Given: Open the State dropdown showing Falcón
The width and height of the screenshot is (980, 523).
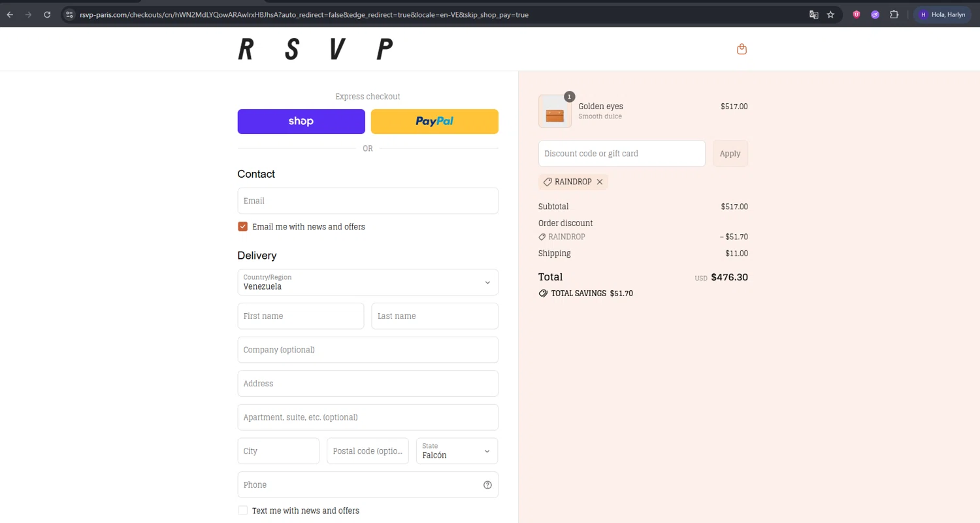Looking at the screenshot, I should point(457,451).
